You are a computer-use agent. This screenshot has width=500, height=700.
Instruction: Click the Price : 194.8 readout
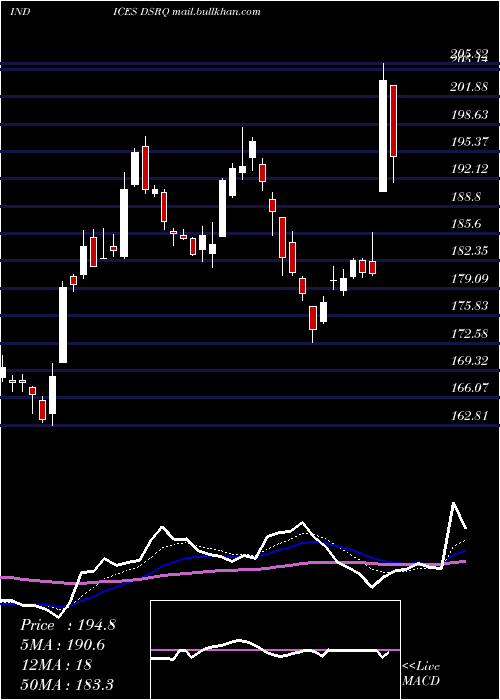coord(68,625)
